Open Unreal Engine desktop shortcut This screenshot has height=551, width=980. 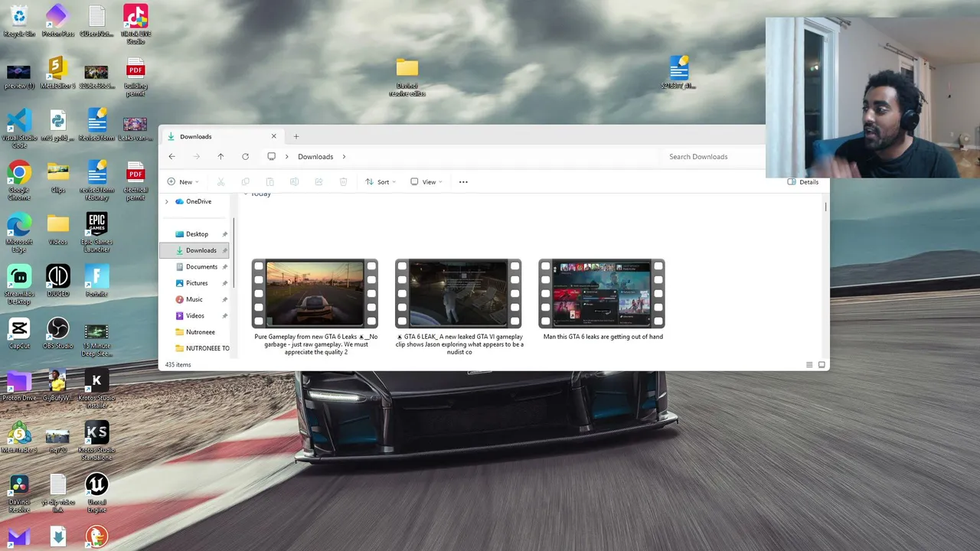(96, 492)
